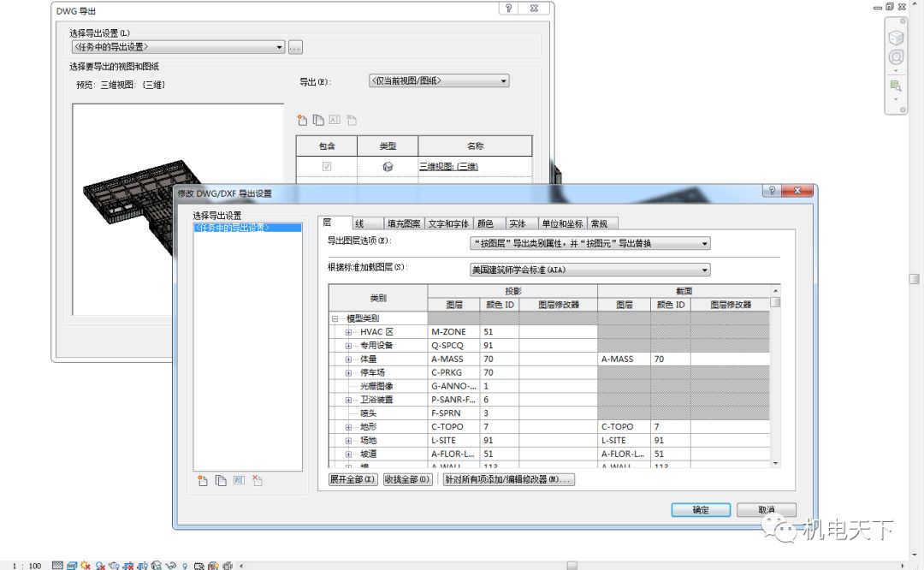The height and width of the screenshot is (570, 924).
Task: Click the 收拢全部 button
Action: (x=407, y=480)
